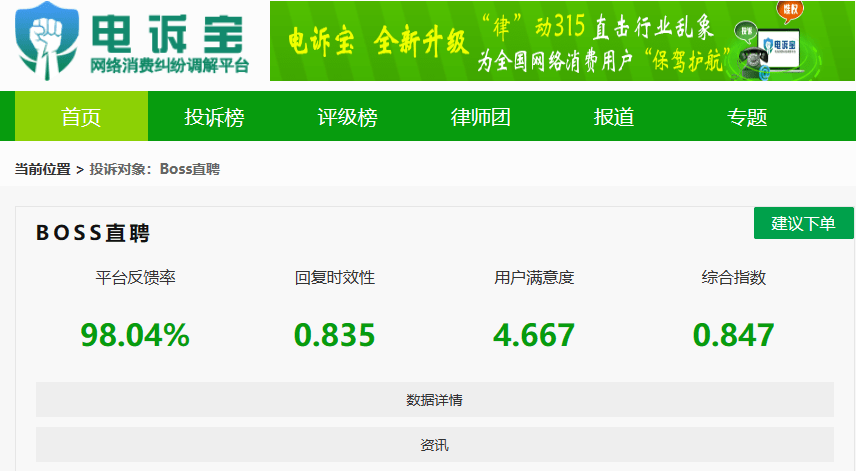Click the 98.04% feedback rate value

135,335
